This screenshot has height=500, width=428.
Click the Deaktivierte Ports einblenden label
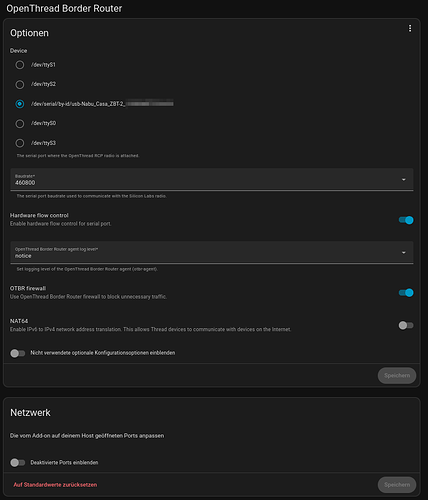(64, 463)
